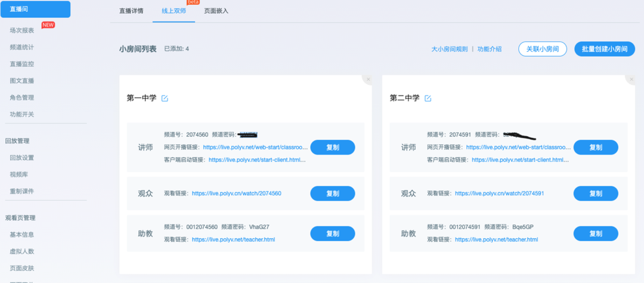Click edit icon next to 第一中学
Viewport: 644px width, 283px height.
click(165, 99)
